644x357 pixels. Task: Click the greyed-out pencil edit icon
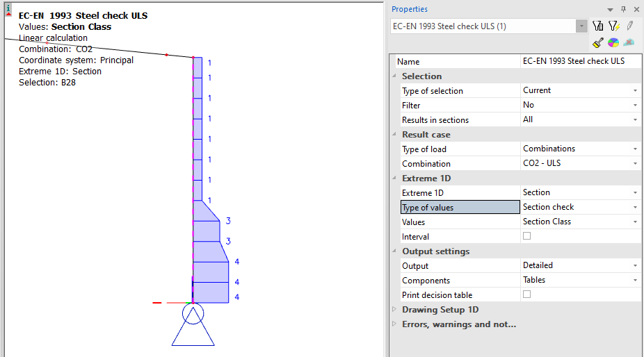coord(629,26)
